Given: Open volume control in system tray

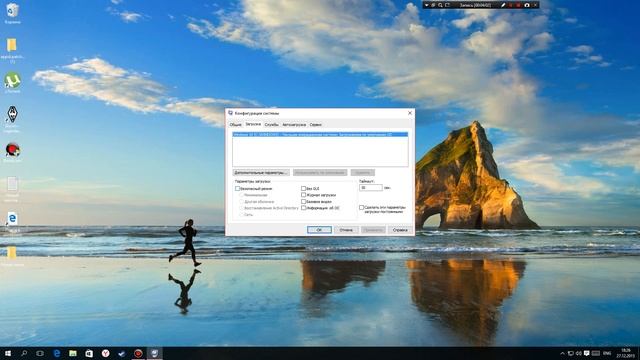Looking at the screenshot, I should coord(579,353).
